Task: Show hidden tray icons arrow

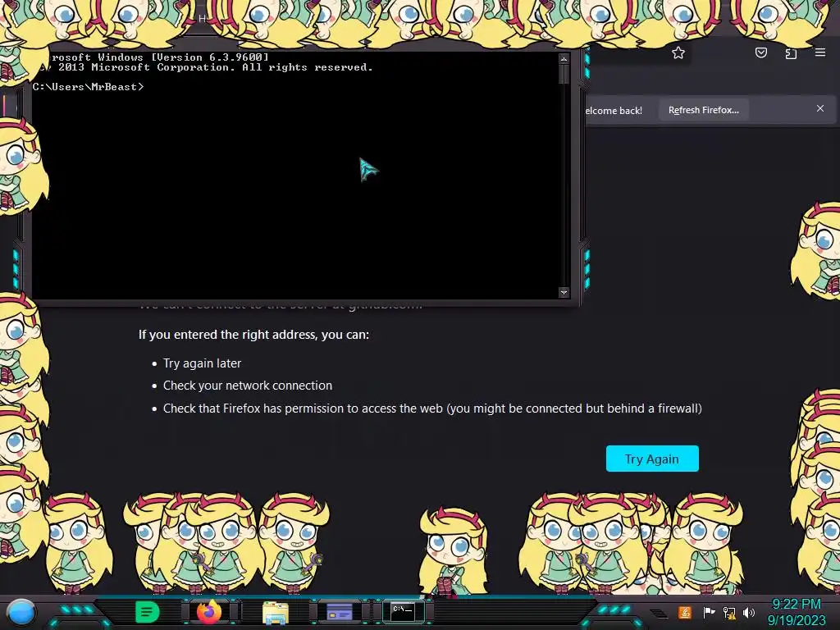Action: click(659, 613)
